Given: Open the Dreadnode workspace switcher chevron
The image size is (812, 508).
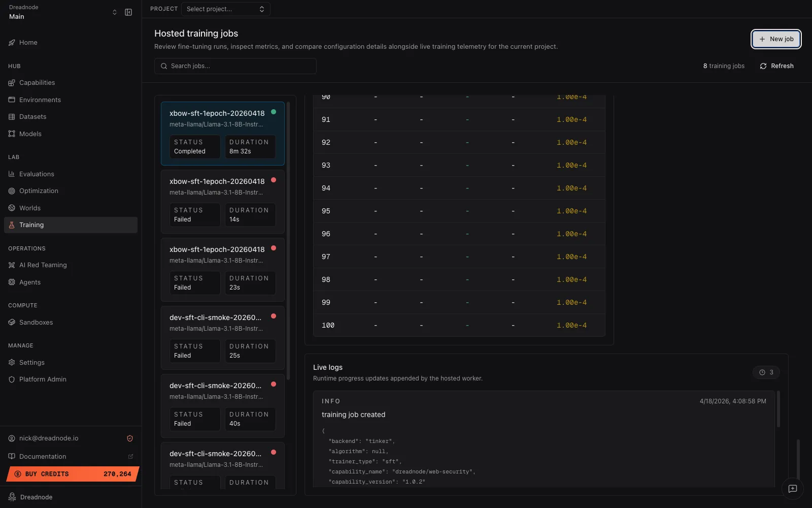Looking at the screenshot, I should click(x=115, y=12).
